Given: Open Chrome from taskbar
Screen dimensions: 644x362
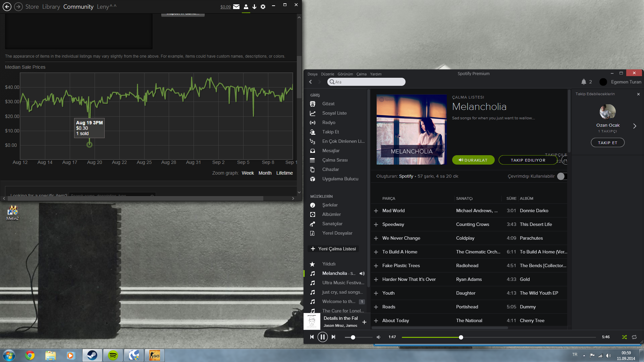Looking at the screenshot, I should (x=30, y=355).
